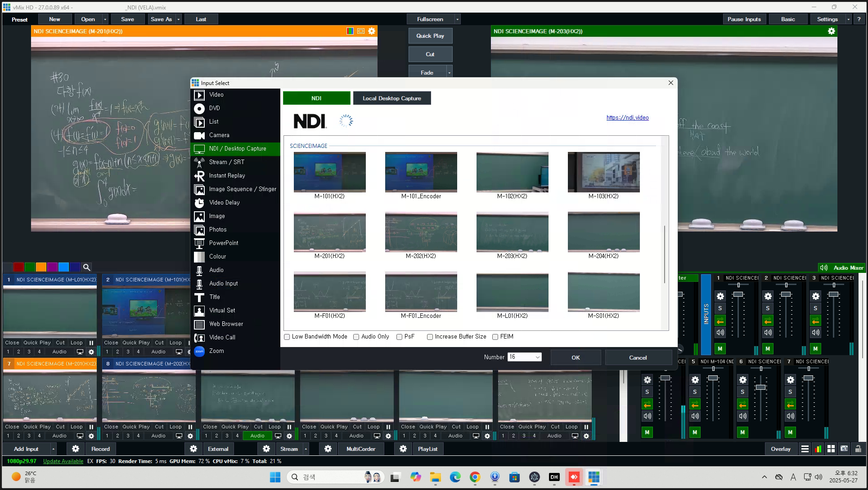Open preview color correction icon
Viewport: 868px width, 490px height.
pos(350,31)
